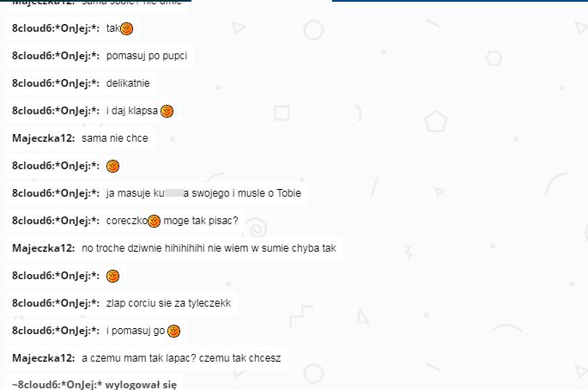Screen dimensions: 588x390
Task: Click the "no troche dziwnie hihihihihi" message bubble
Action: (173, 248)
